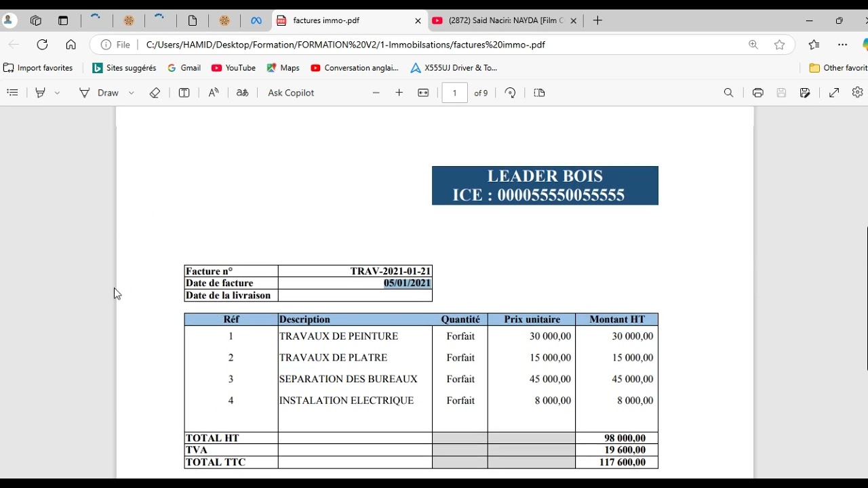This screenshot has height=488, width=868.
Task: Click Import favorites in bookmarks bar
Action: click(x=39, y=68)
